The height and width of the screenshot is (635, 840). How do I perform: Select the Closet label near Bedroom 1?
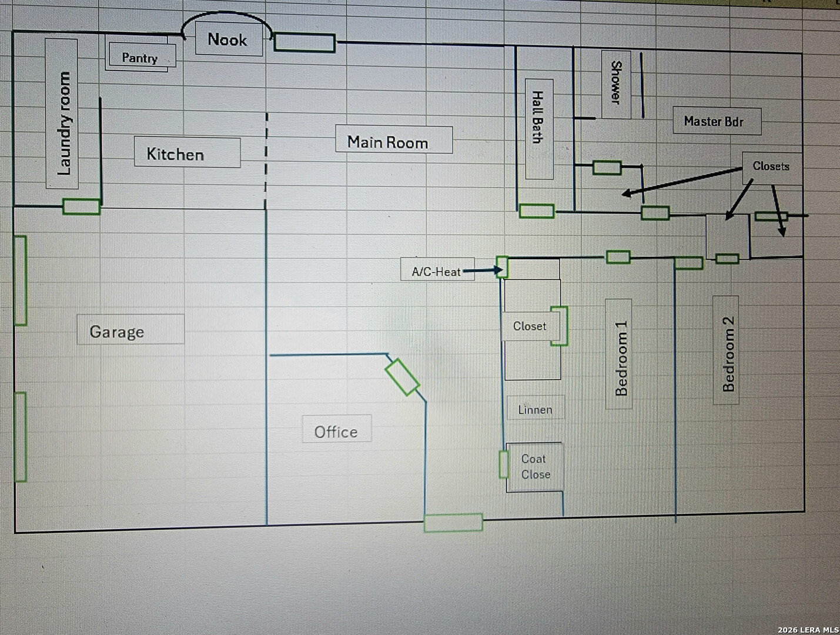tap(529, 326)
